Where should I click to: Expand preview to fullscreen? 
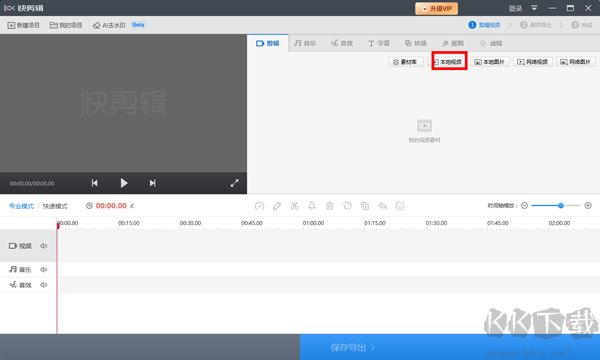point(235,183)
